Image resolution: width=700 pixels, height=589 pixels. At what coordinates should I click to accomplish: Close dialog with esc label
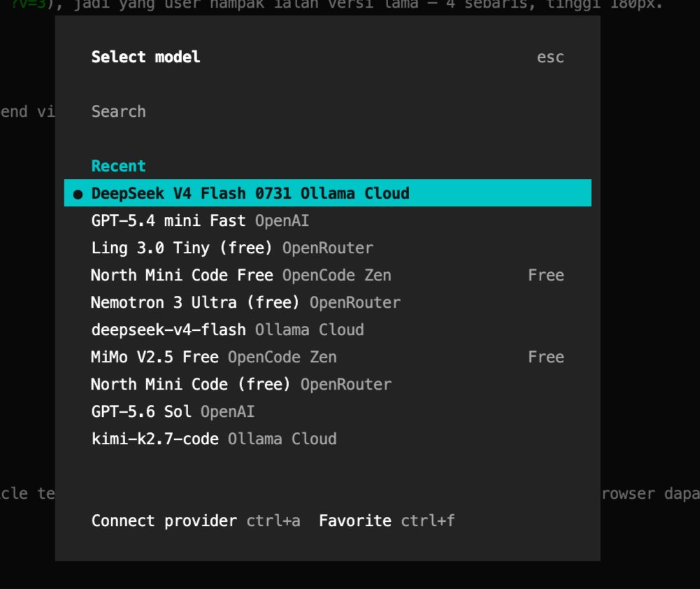550,57
